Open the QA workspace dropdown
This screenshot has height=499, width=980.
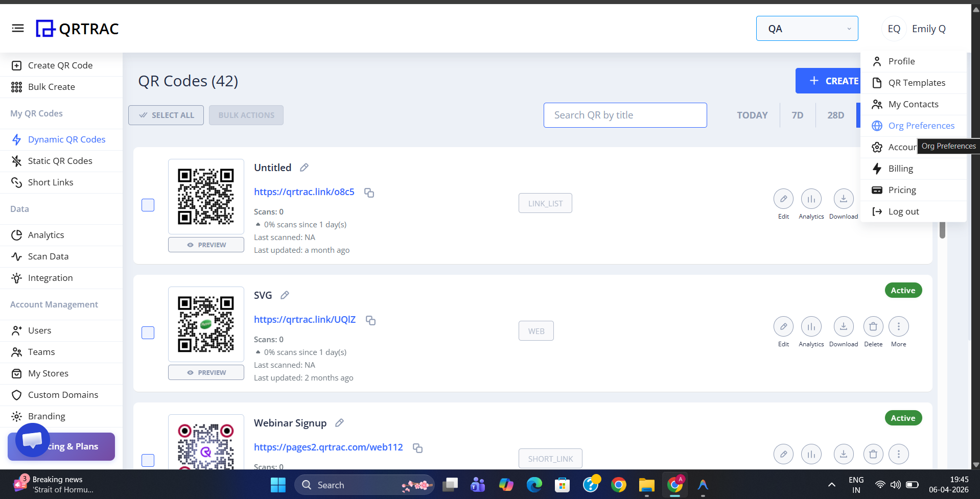tap(806, 28)
